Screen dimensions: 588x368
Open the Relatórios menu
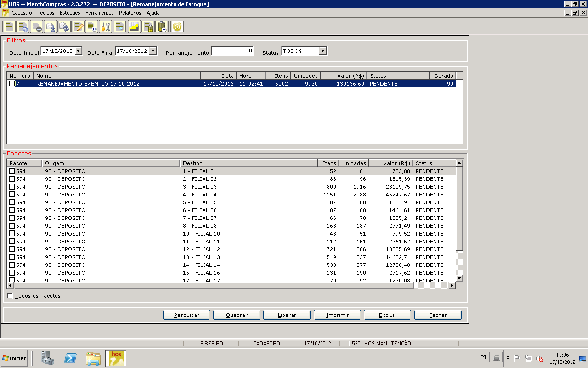[x=130, y=13]
